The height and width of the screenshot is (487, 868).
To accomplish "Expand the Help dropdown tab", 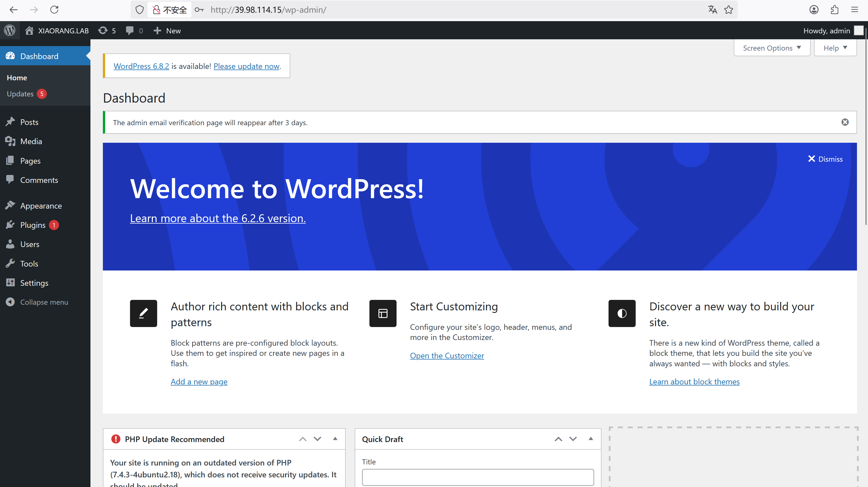I will click(835, 48).
